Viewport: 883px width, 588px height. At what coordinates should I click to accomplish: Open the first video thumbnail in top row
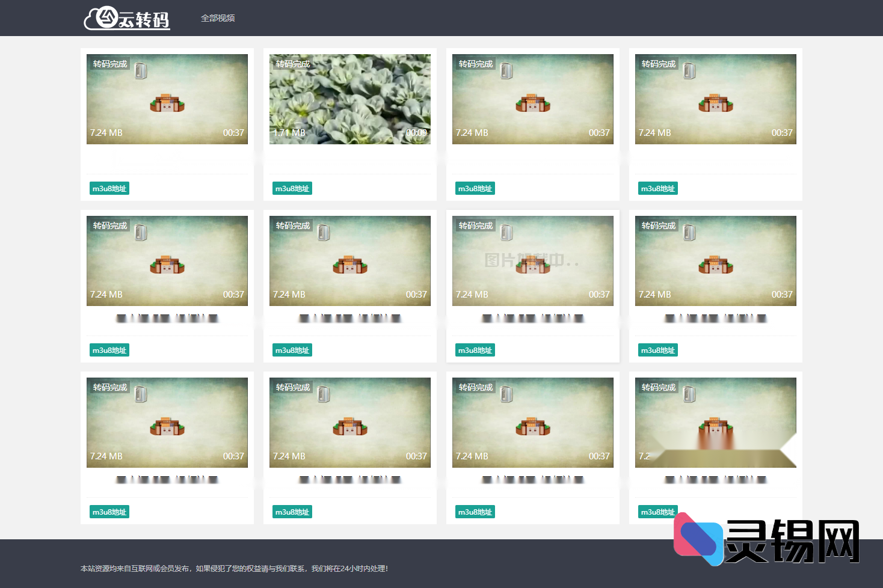(x=167, y=99)
